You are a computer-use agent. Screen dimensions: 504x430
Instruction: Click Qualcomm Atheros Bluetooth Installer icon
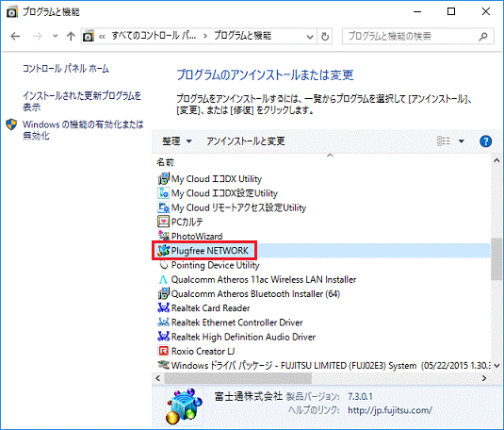(x=163, y=293)
